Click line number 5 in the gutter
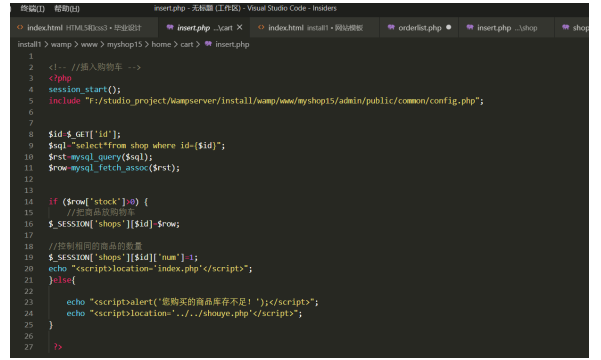601x360 pixels. point(31,101)
